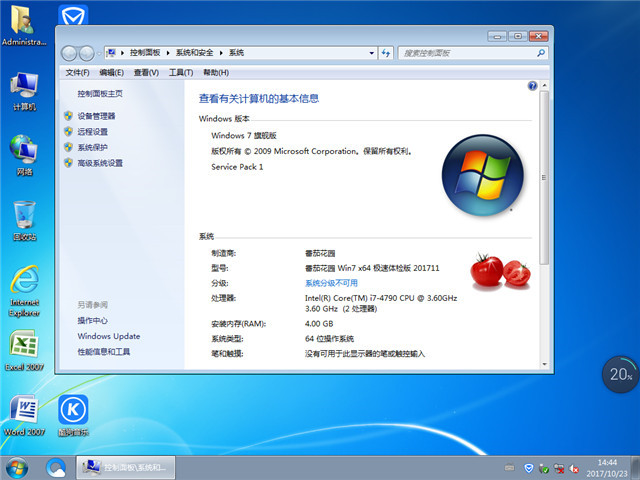This screenshot has width=640, height=480.
Task: Click the Windows 7 旗舰版 edition text
Action: [244, 136]
